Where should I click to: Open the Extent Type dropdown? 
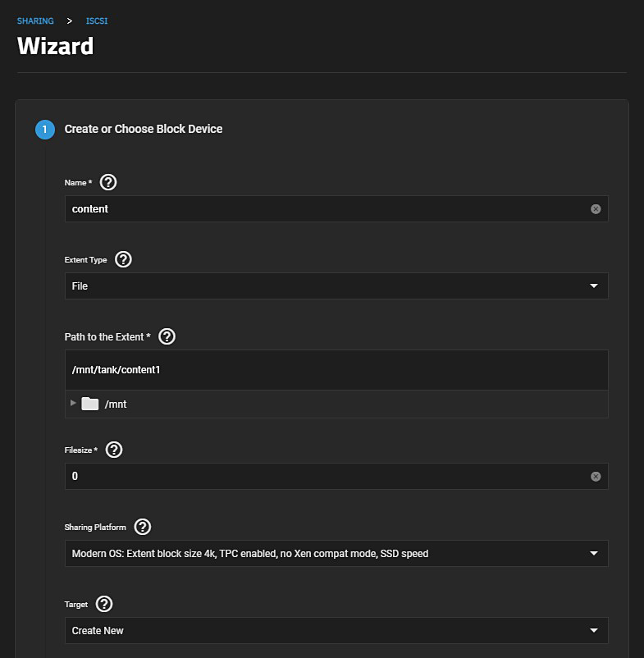pyautogui.click(x=336, y=286)
